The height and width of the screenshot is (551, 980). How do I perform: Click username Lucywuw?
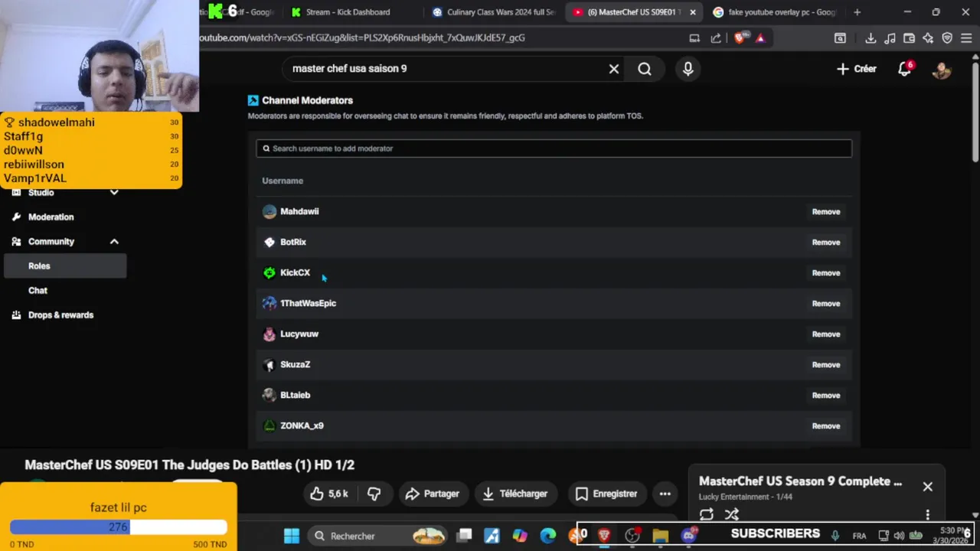[x=299, y=334]
